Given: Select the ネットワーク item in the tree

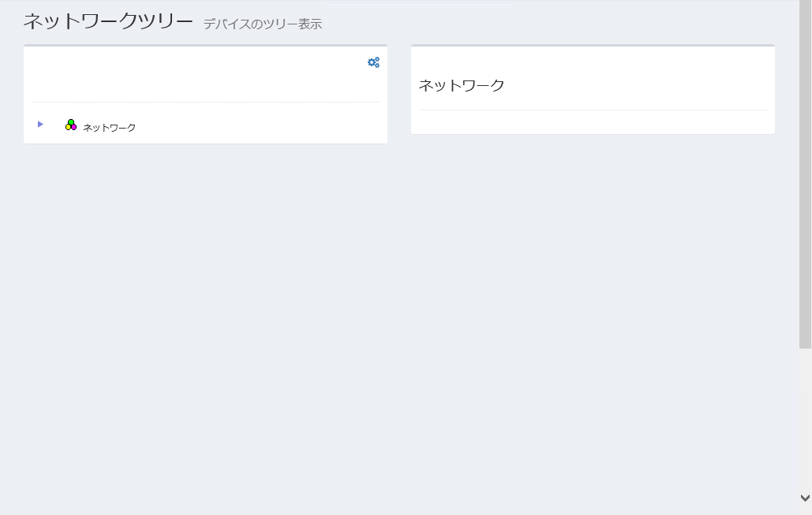Looking at the screenshot, I should click(x=109, y=128).
